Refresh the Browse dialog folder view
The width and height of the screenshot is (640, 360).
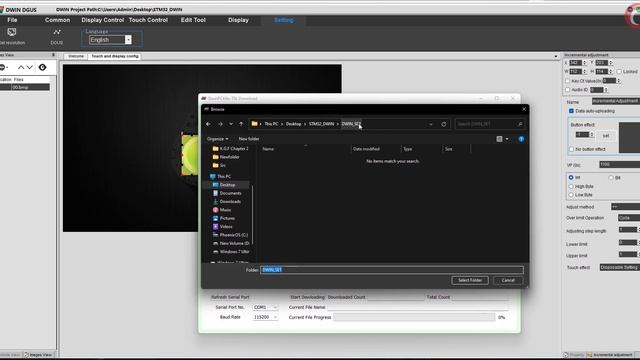[444, 124]
